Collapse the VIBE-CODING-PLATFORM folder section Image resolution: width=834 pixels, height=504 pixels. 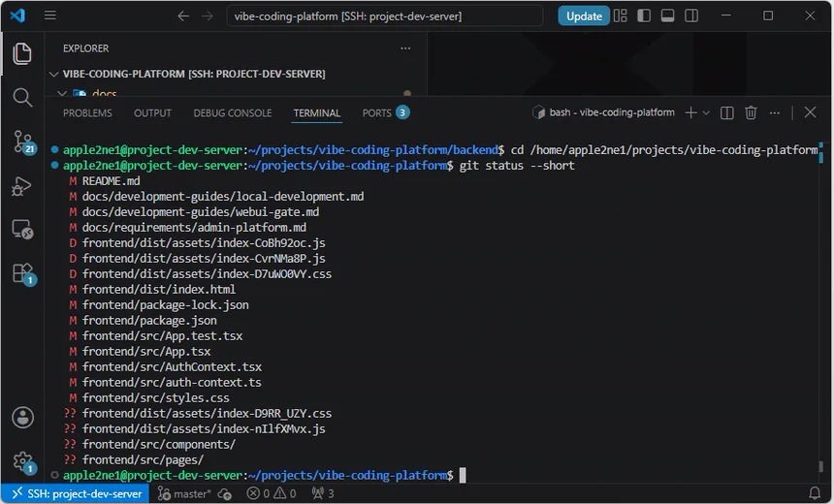(53, 74)
